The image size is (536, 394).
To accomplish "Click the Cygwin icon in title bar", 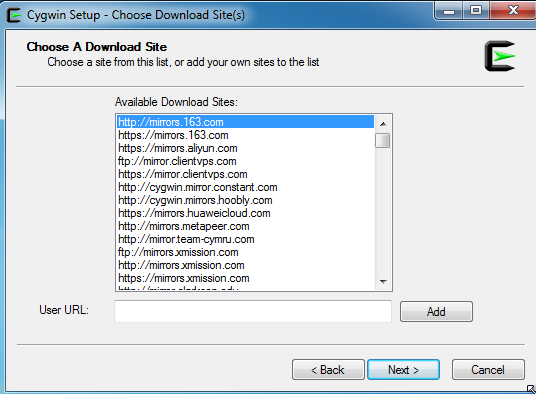I will 14,15.
